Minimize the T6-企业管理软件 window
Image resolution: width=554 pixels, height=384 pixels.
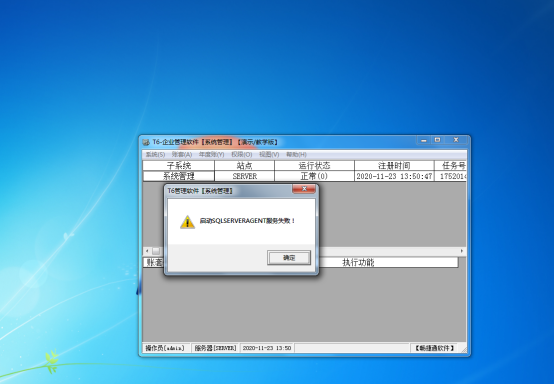click(424, 140)
